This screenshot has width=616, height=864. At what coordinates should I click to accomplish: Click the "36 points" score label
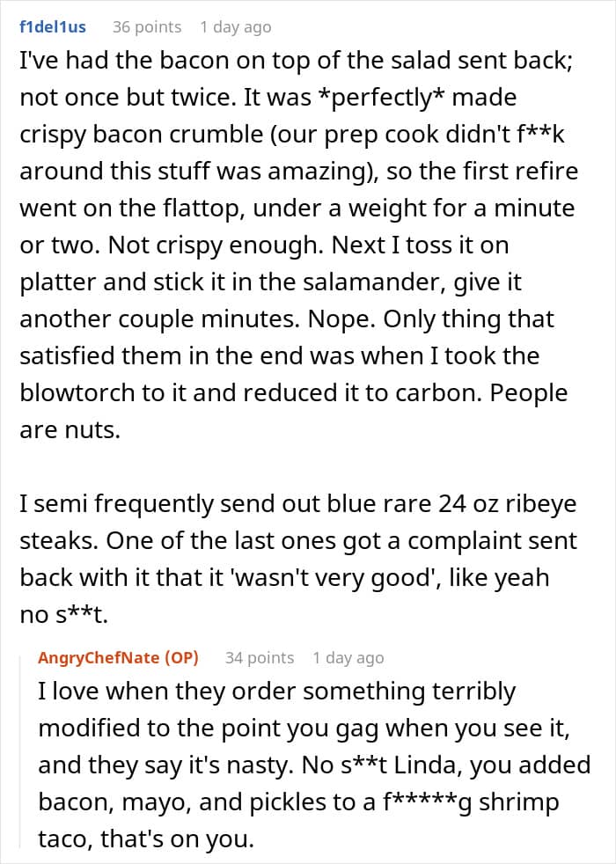147,26
